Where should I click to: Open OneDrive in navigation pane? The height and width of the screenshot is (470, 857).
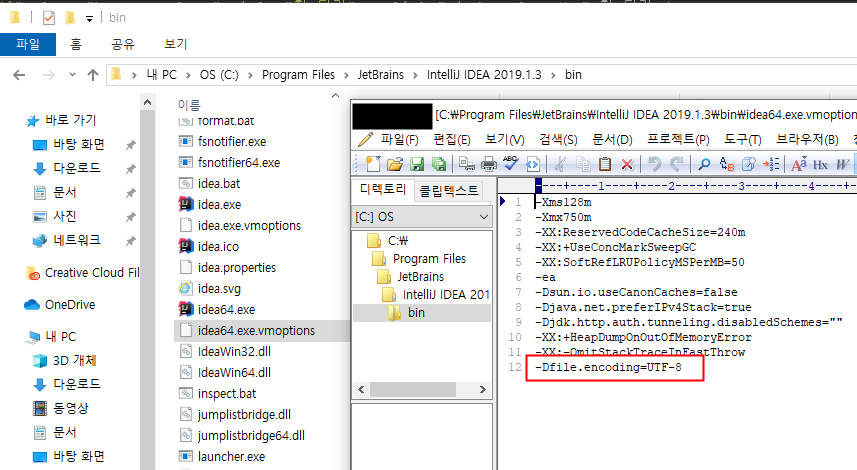click(x=69, y=305)
